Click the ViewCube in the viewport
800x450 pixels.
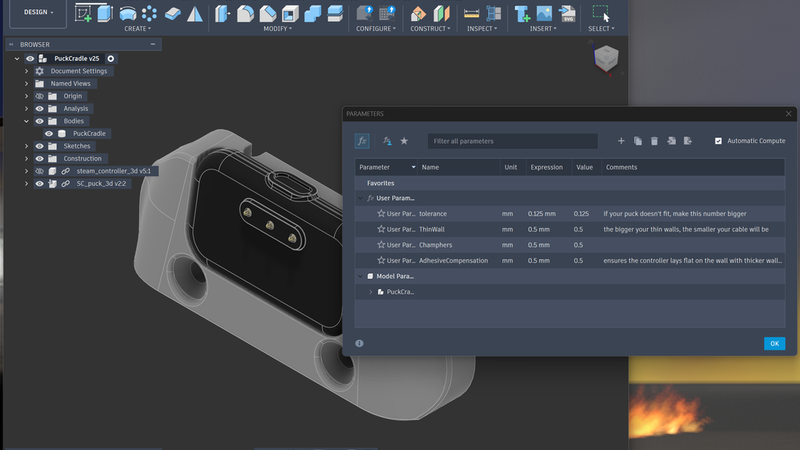[x=606, y=58]
